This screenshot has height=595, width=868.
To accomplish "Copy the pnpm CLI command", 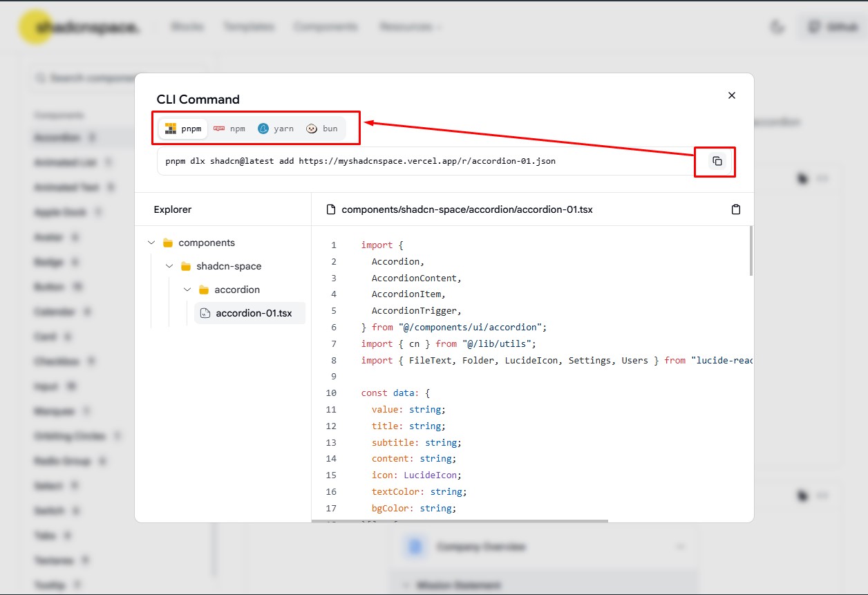I will [717, 161].
